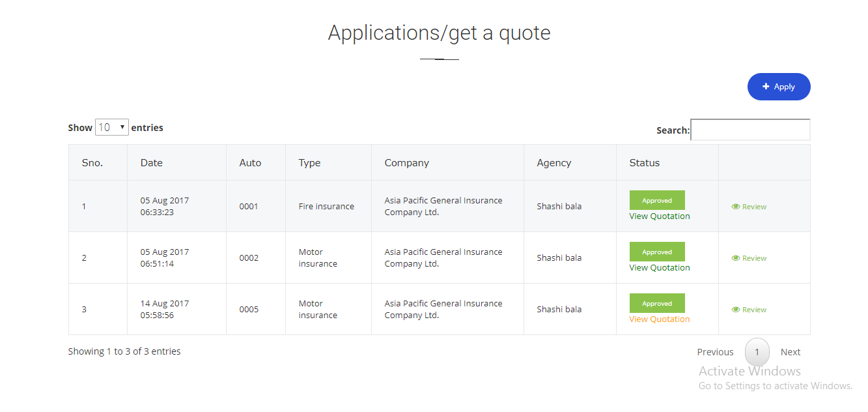This screenshot has height=412, width=868.
Task: Click company name in row 0001
Action: 443,206
